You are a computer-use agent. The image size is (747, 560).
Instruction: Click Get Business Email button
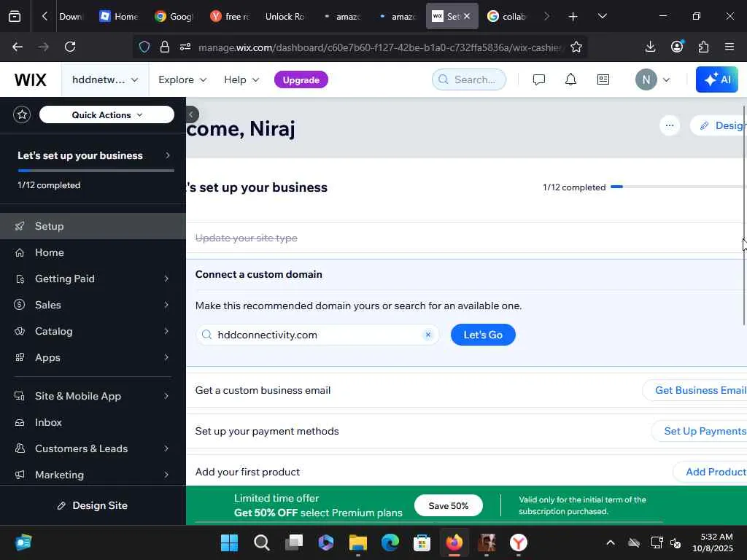(x=695, y=390)
